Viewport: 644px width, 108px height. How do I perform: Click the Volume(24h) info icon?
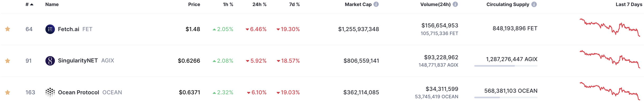click(455, 4)
